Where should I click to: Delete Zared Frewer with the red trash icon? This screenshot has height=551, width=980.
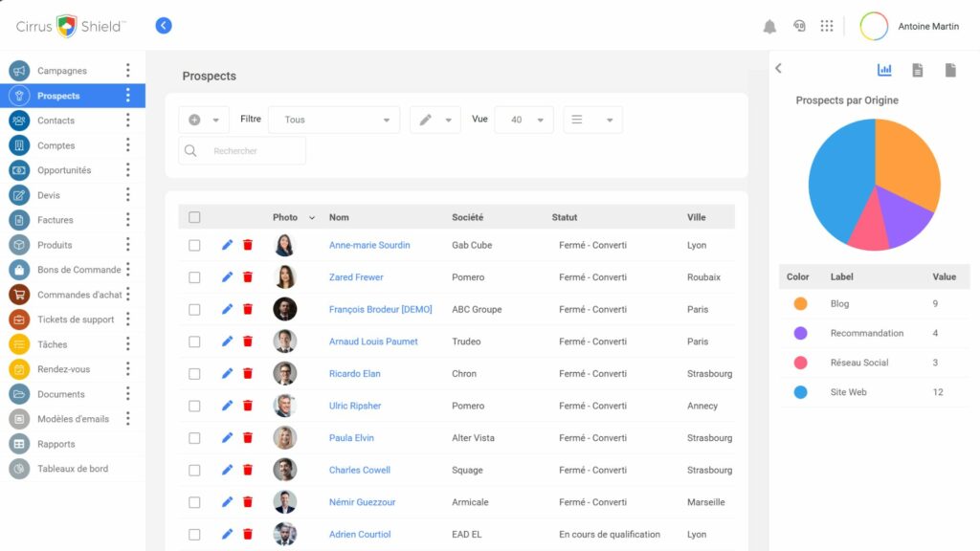pos(248,276)
